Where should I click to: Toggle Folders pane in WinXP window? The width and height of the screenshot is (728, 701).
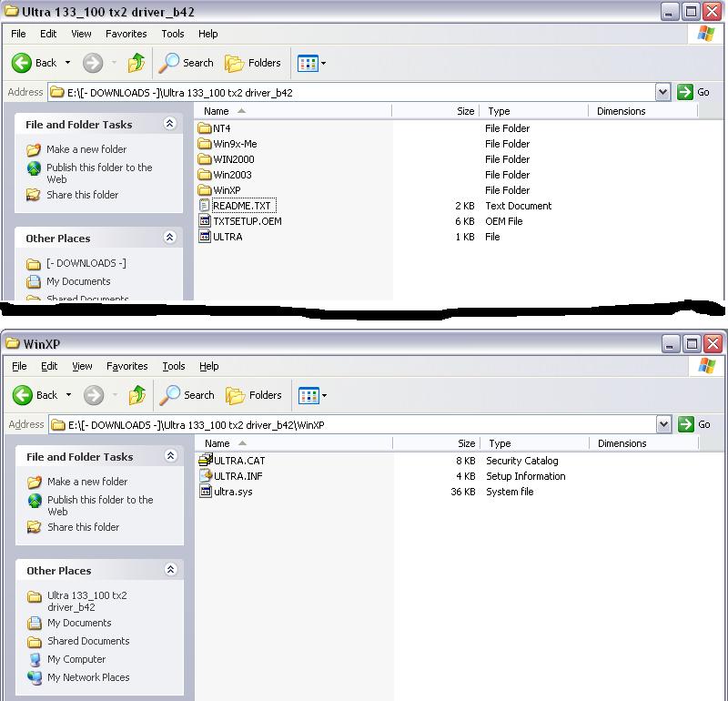click(x=254, y=395)
